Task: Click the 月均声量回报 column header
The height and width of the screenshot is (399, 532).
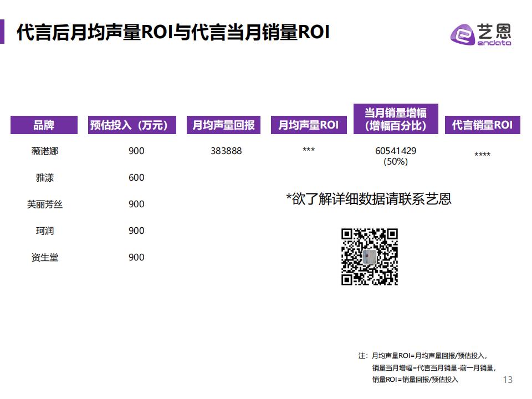Action: click(223, 125)
